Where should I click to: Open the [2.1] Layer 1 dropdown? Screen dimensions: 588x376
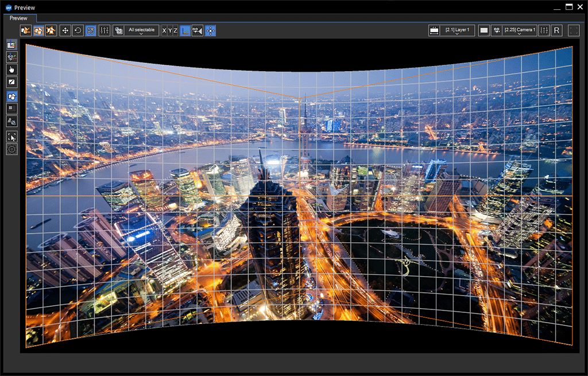coord(458,30)
